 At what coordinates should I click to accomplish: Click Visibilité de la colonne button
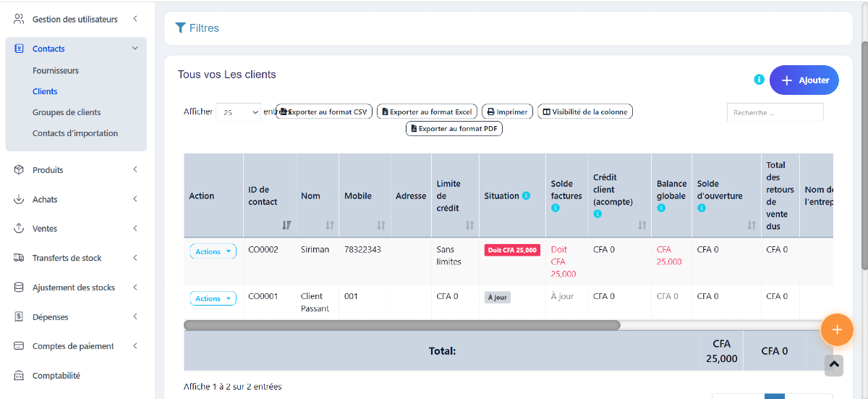pyautogui.click(x=585, y=112)
